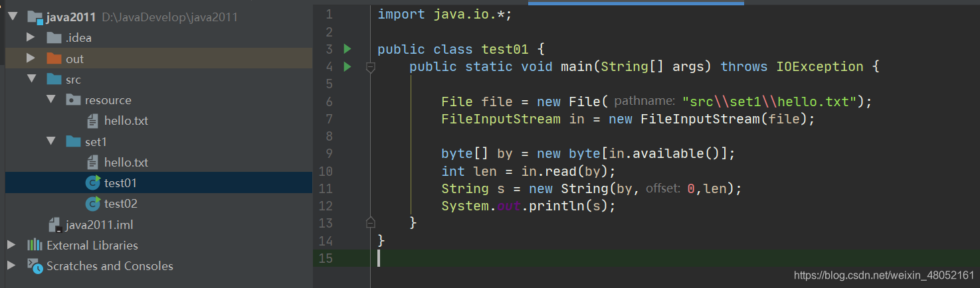Expand External Libraries node arrow
This screenshot has width=980, height=288.
coord(11,245)
